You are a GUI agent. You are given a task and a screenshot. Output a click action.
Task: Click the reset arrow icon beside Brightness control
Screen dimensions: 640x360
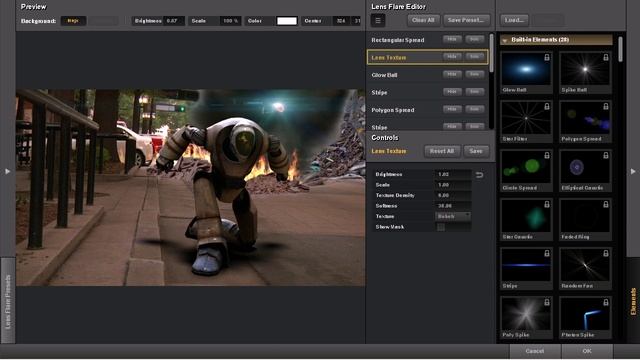480,175
